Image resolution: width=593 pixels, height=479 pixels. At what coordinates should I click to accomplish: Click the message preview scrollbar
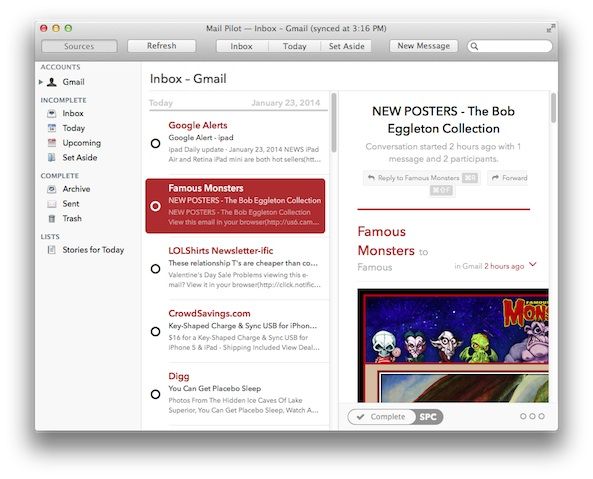(x=553, y=108)
